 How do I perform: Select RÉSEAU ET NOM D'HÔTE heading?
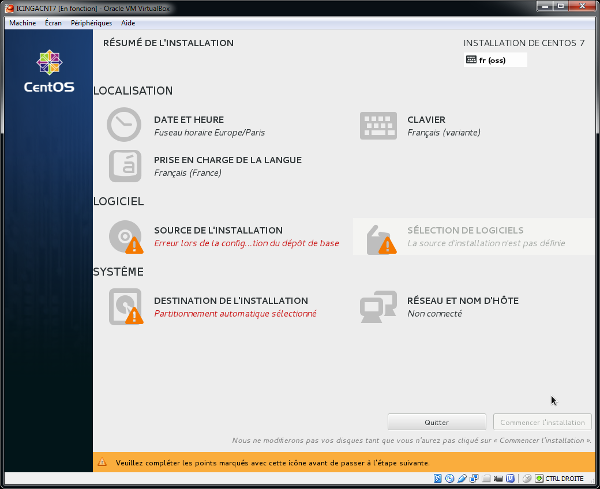(463, 301)
